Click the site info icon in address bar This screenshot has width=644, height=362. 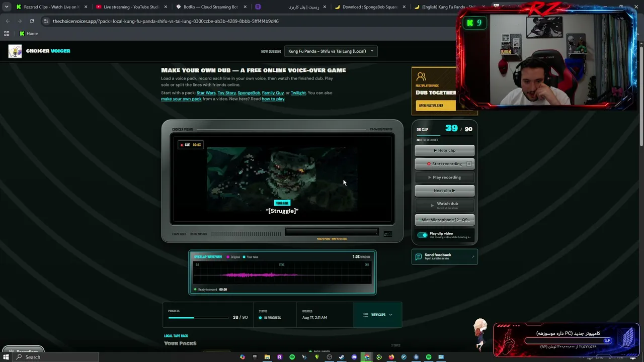(46, 21)
